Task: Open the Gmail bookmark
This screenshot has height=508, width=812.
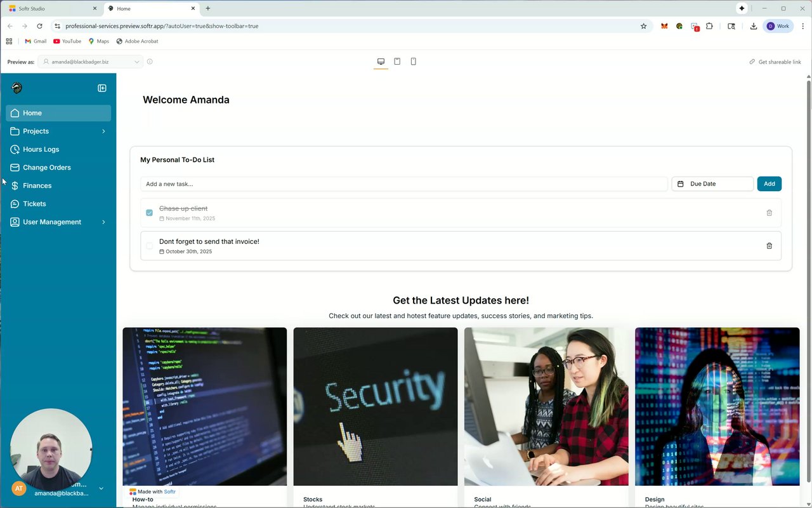Action: [x=36, y=41]
